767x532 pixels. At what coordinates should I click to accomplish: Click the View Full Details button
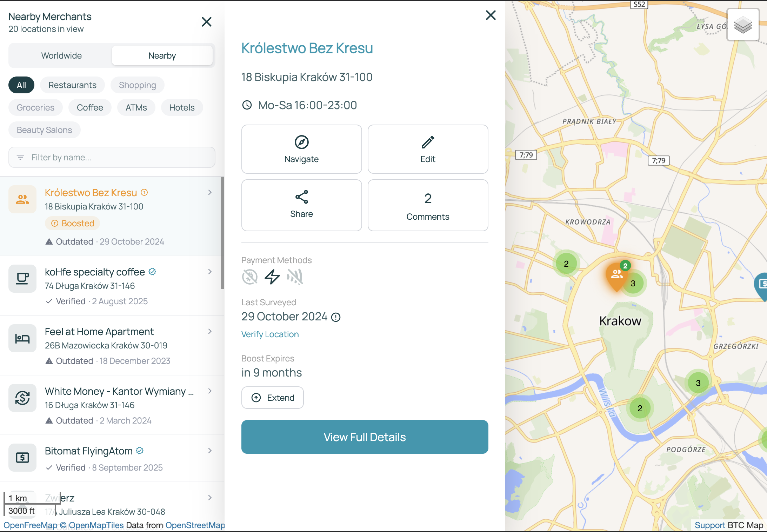[365, 437]
